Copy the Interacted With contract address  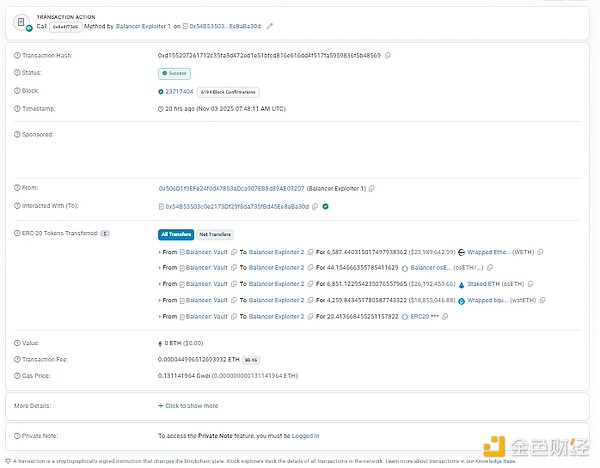316,206
